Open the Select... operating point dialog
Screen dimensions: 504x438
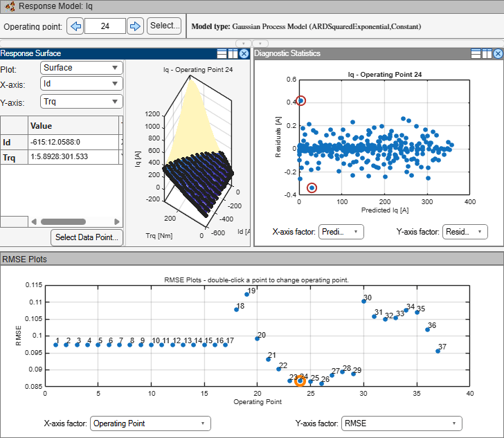pos(164,26)
